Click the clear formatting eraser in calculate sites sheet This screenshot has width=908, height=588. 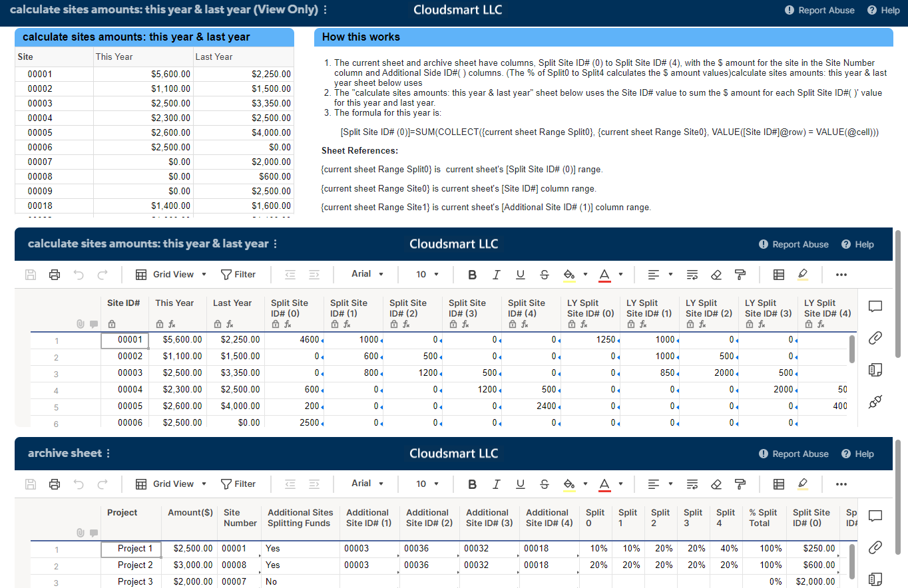(x=716, y=275)
